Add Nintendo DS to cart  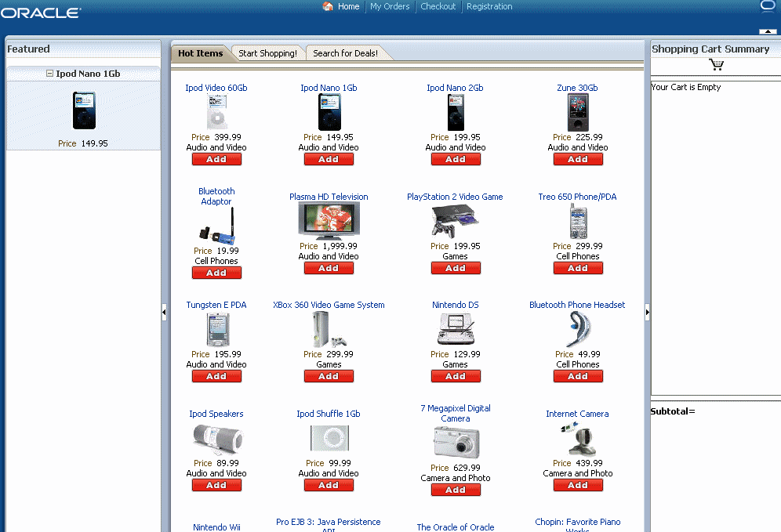click(x=456, y=376)
